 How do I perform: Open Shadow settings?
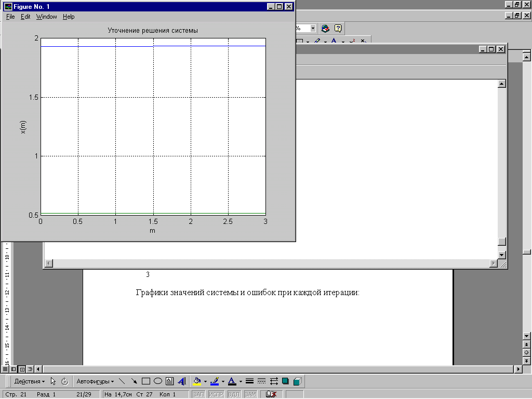[285, 381]
